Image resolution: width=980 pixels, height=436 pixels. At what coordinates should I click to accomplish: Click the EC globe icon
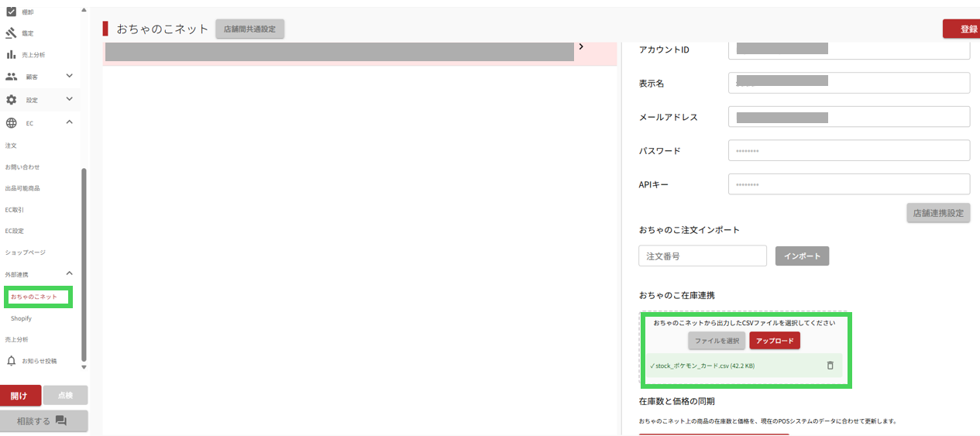point(11,123)
